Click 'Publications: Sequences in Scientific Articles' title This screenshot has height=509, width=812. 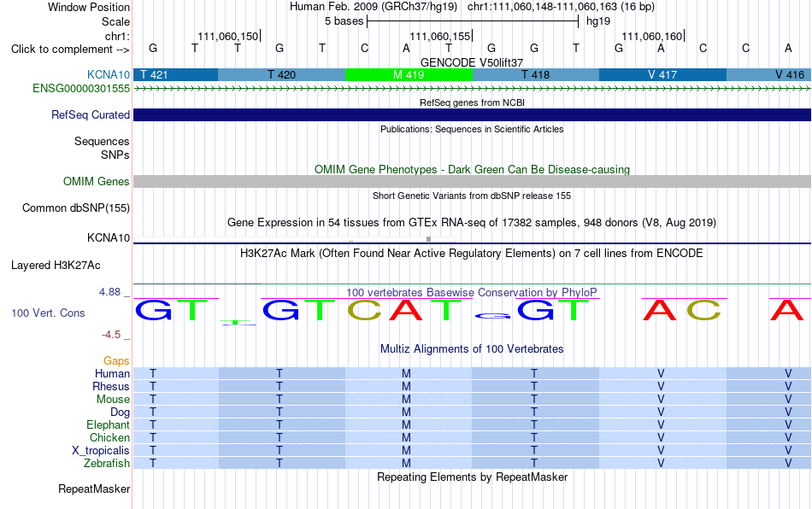click(x=472, y=129)
